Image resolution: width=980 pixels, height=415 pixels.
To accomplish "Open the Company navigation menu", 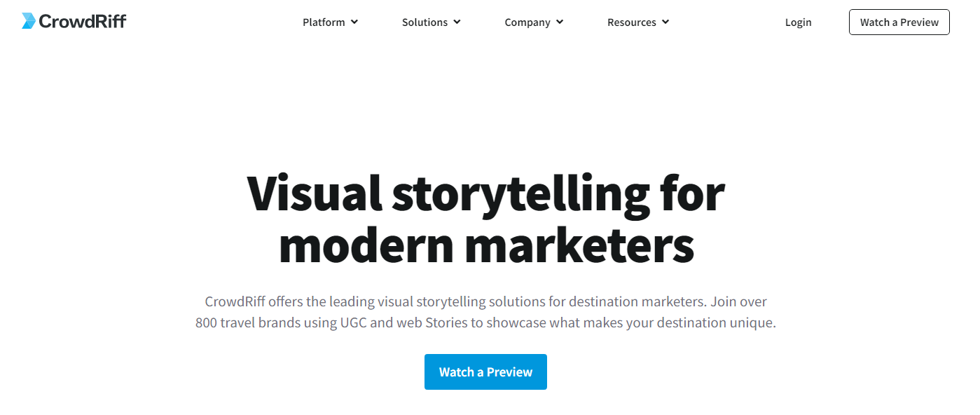I will coord(527,22).
